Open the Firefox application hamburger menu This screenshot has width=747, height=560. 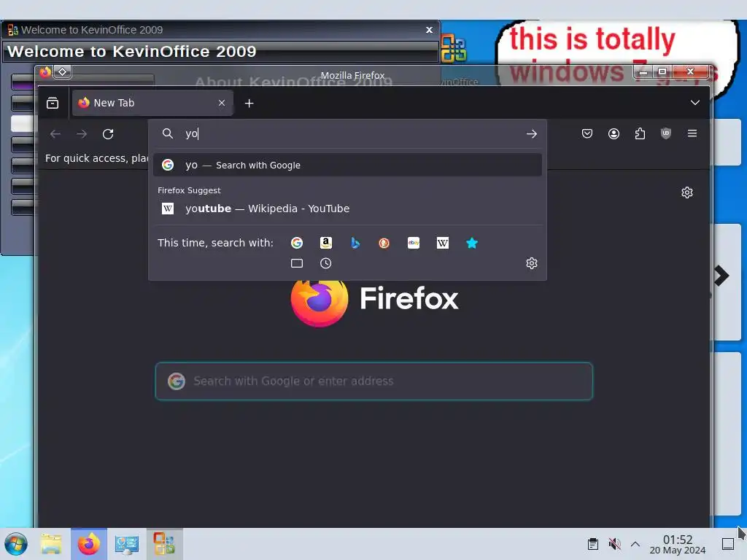(x=692, y=134)
